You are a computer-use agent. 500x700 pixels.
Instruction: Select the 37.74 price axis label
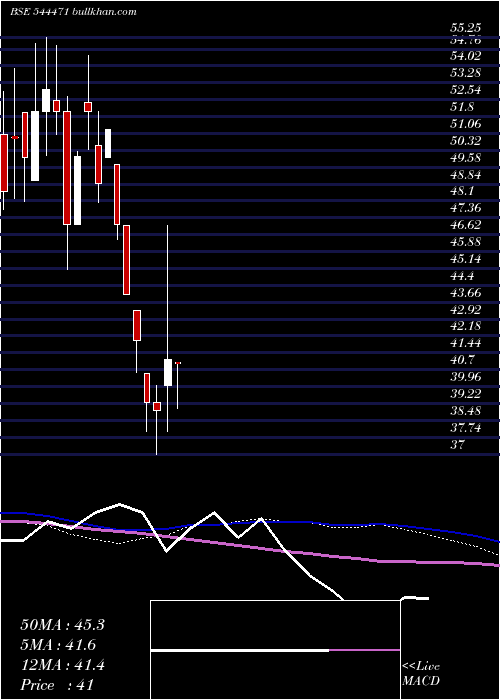pyautogui.click(x=466, y=428)
